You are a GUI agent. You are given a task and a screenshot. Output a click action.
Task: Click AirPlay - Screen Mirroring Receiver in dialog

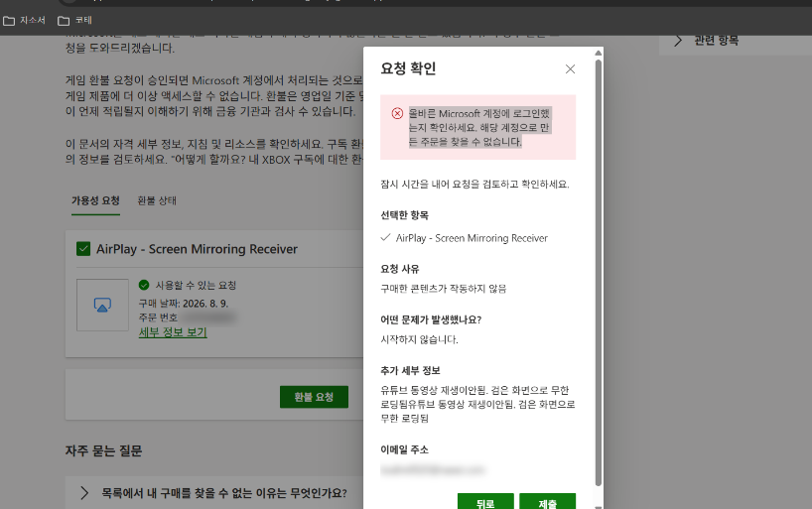point(472,238)
